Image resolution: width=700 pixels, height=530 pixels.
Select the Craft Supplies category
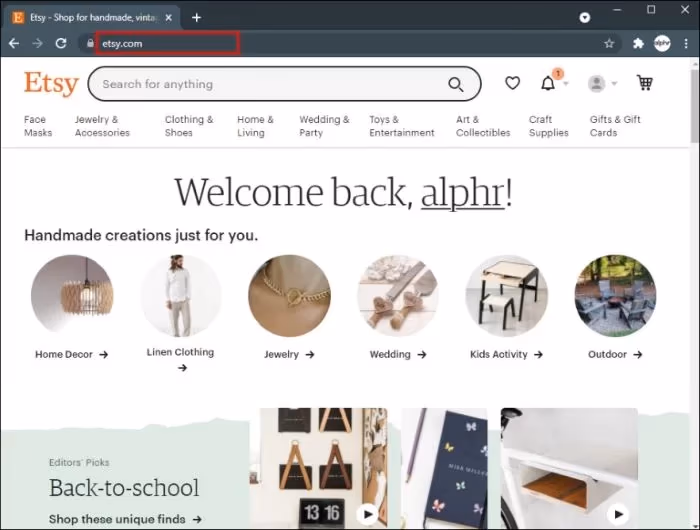[x=548, y=126]
